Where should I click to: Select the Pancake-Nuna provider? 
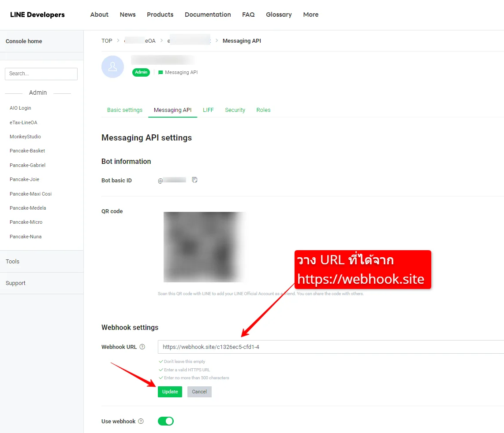(26, 236)
